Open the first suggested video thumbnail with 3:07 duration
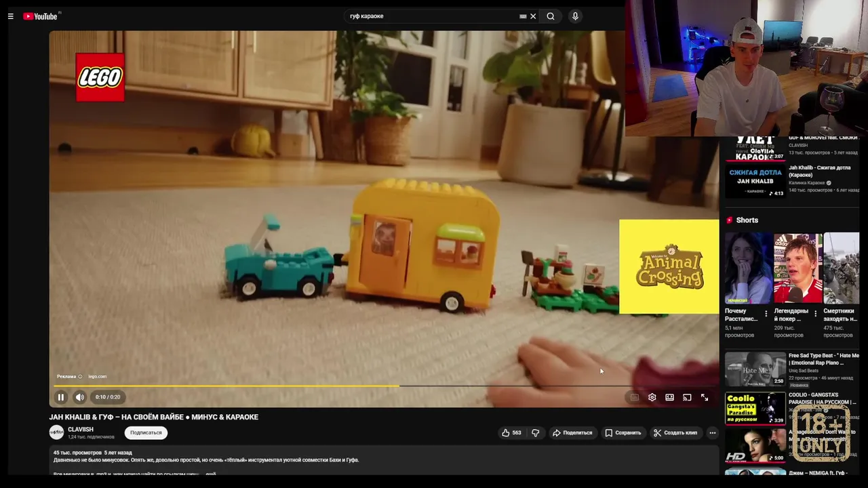 point(755,148)
